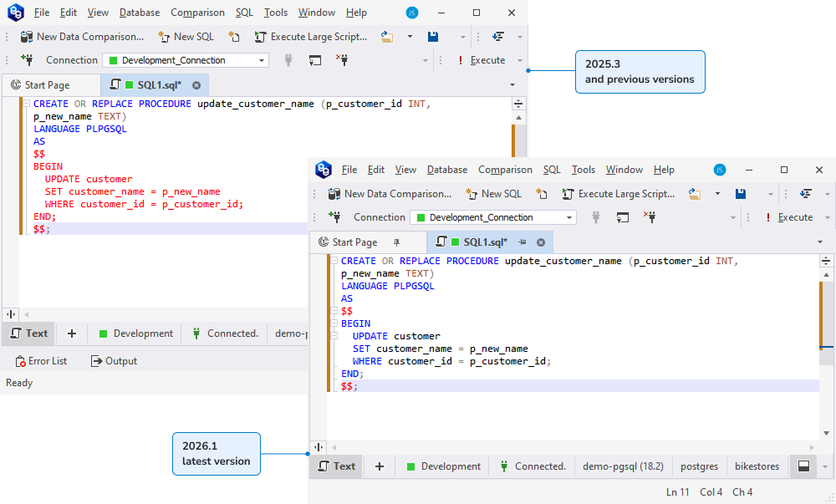Collapse the CREATE block in back window editor
Viewport: 836px width, 504px height.
[x=27, y=104]
